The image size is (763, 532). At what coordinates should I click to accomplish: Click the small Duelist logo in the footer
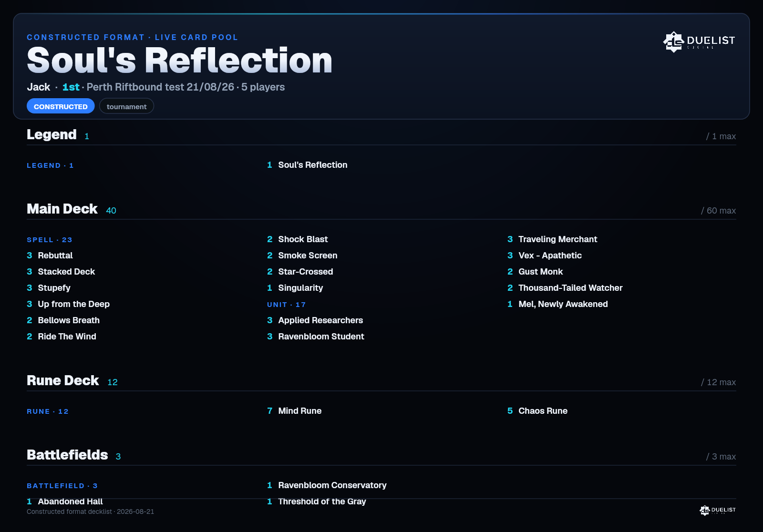pos(718,510)
